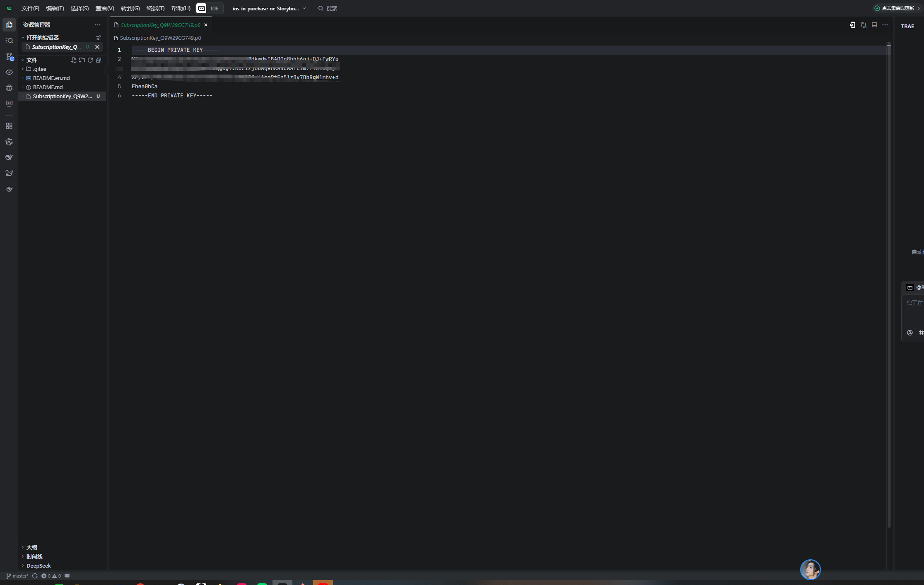Collapse all folders in explorer
The image size is (924, 585).
tap(99, 60)
